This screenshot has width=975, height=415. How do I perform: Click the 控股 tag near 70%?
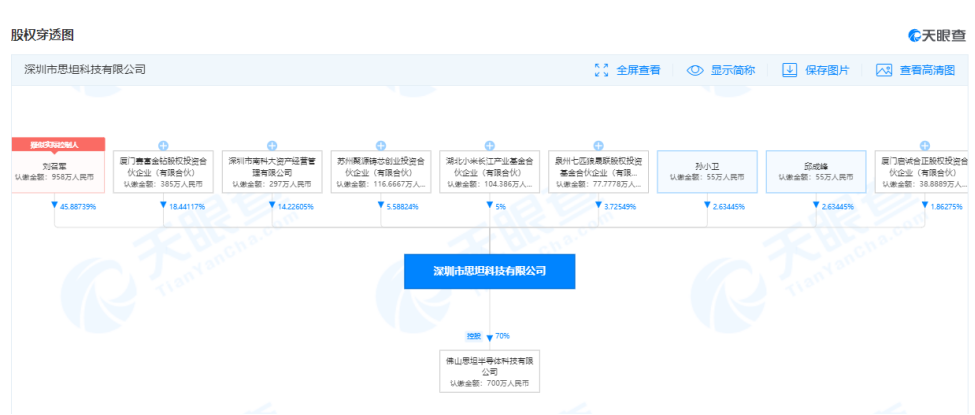(x=474, y=336)
